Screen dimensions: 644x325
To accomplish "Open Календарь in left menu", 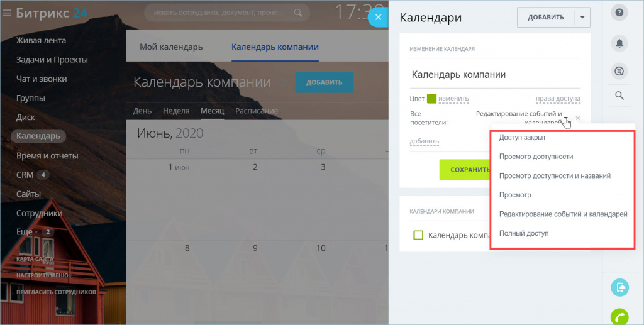I will 38,136.
